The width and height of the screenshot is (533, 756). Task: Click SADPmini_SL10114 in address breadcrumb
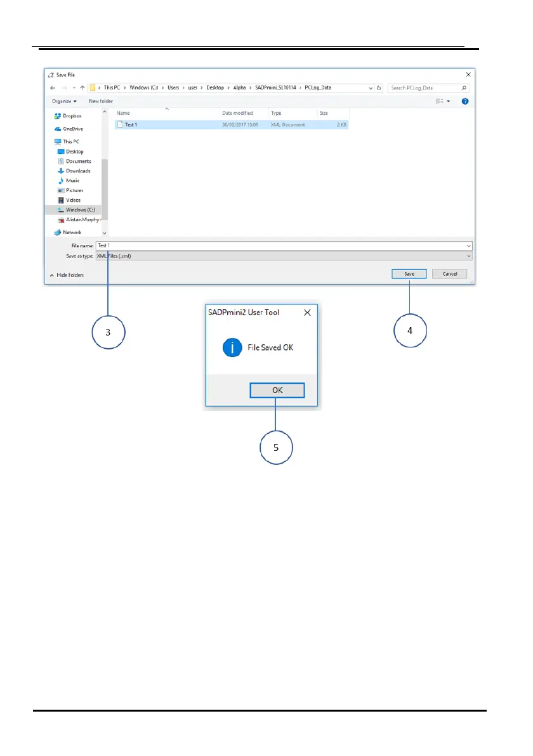coord(275,88)
